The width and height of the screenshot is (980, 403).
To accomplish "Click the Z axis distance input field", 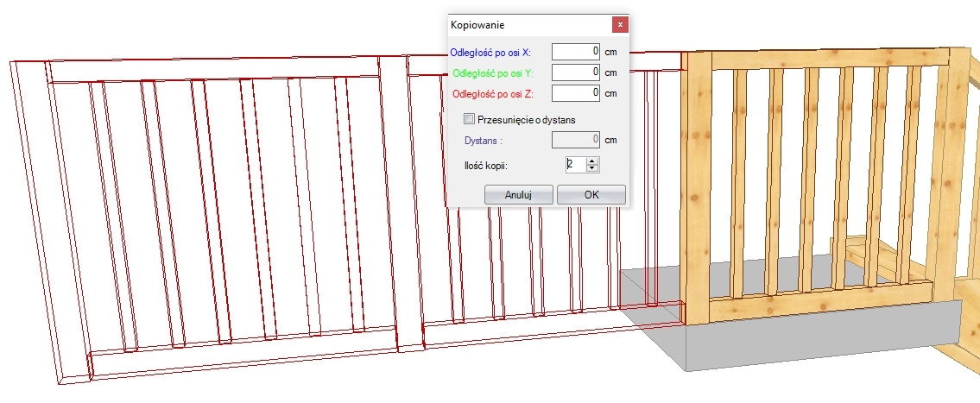I will click(576, 92).
